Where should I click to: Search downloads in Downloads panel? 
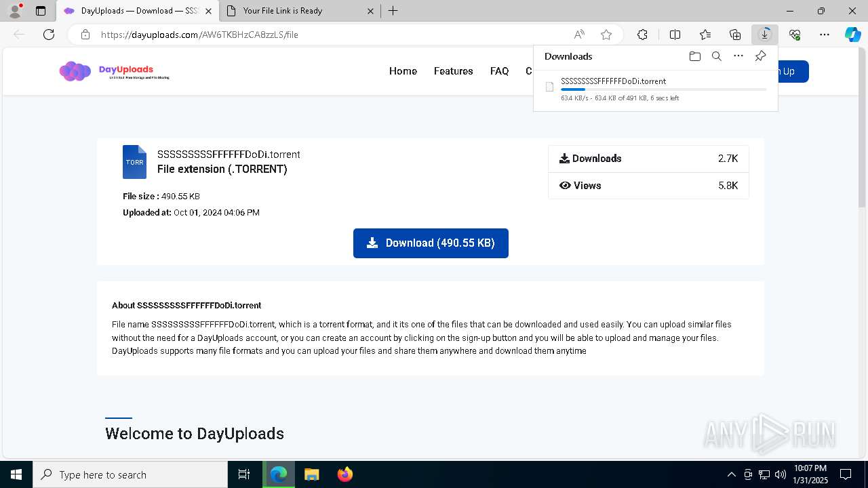[x=717, y=56]
